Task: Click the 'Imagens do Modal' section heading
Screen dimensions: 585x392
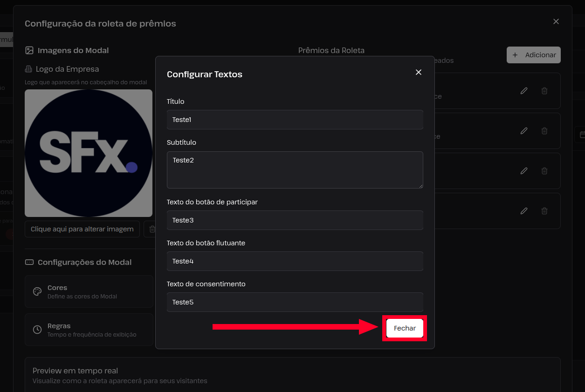Action: point(73,50)
